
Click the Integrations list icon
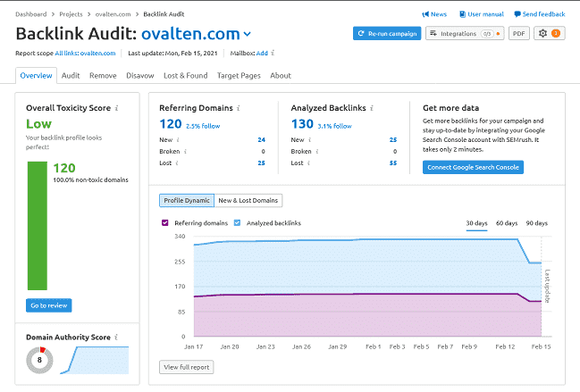tap(433, 33)
